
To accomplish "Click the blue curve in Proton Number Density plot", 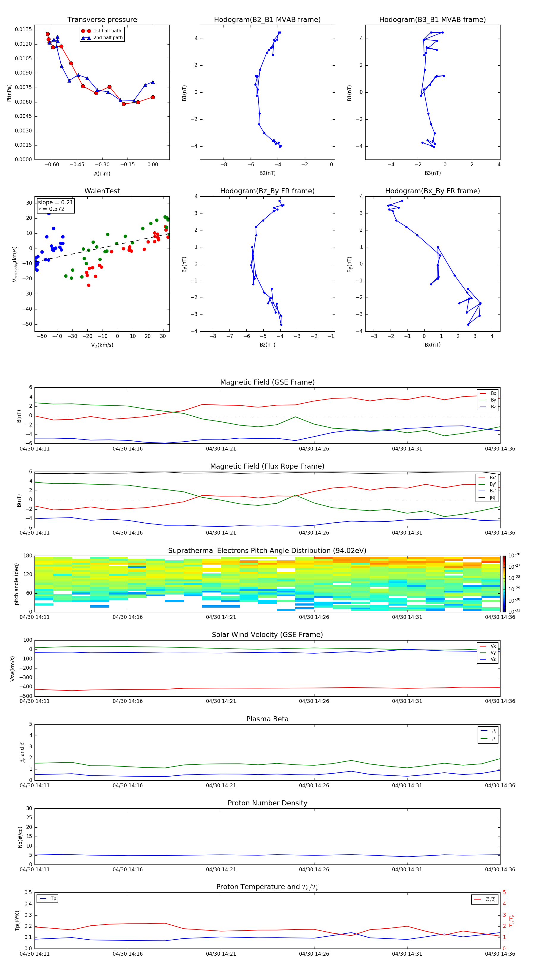I will (267, 855).
